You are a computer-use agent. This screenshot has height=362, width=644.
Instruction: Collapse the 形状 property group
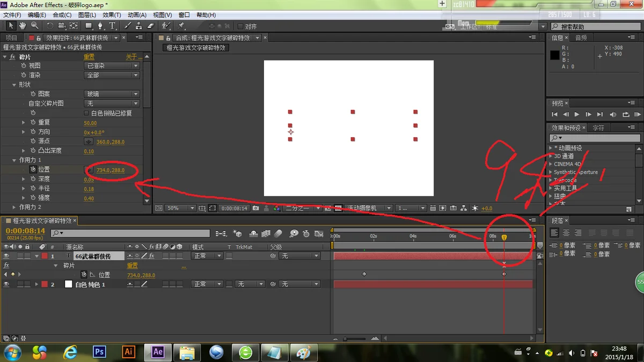tap(14, 85)
